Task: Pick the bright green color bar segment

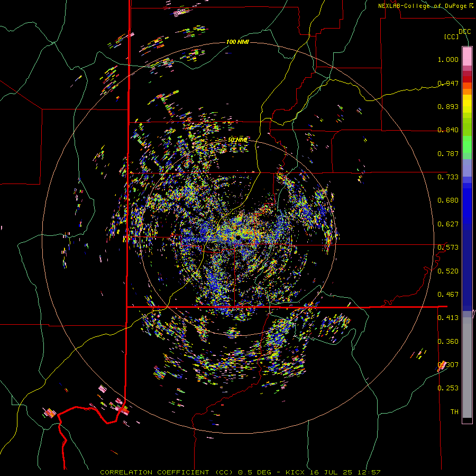Action: pos(467,144)
